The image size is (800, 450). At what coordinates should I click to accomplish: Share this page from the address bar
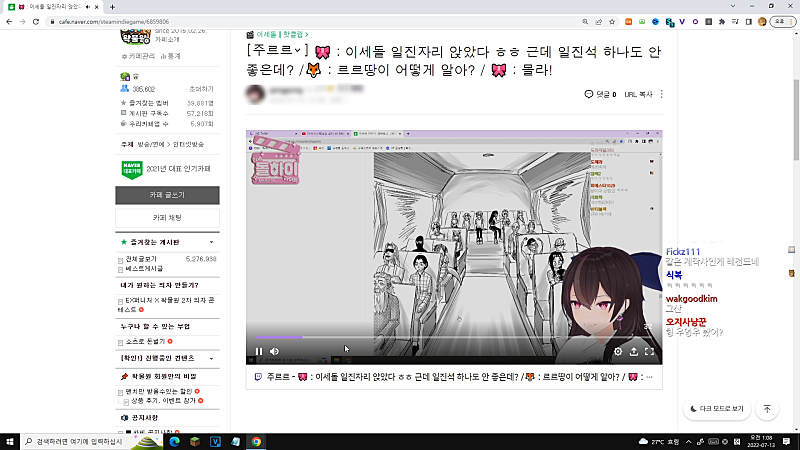coord(598,21)
